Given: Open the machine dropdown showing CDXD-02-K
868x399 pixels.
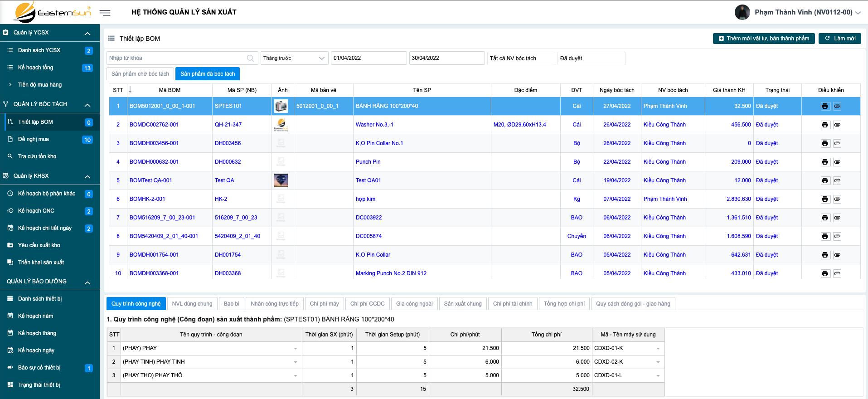Looking at the screenshot, I should click(658, 362).
